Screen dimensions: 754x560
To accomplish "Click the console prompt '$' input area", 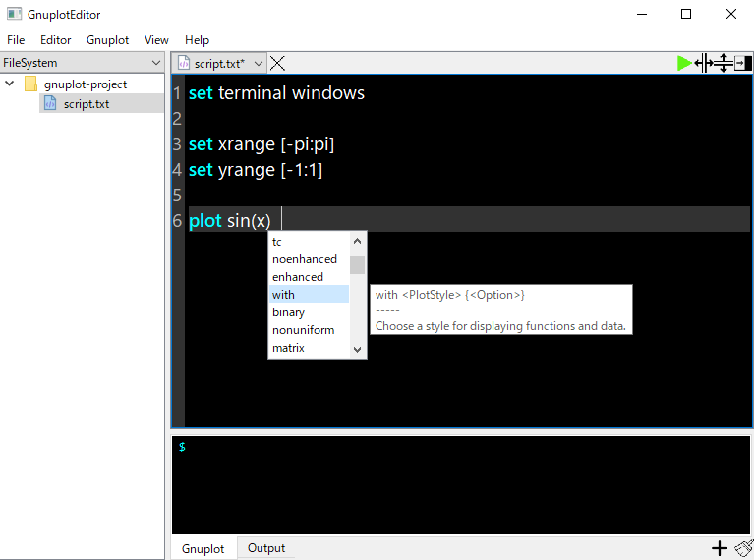I will [461, 484].
